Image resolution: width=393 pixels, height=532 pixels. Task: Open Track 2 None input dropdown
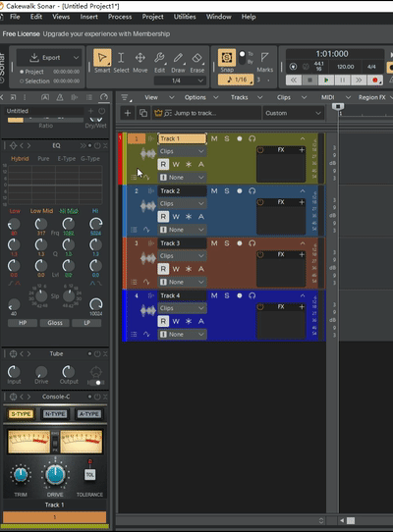(x=182, y=230)
